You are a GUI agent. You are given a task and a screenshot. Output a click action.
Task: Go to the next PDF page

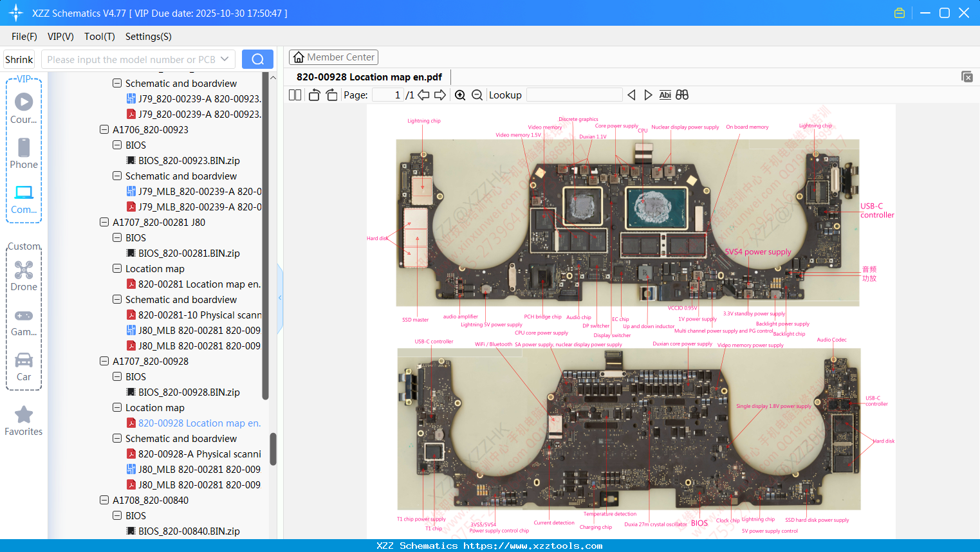point(440,95)
